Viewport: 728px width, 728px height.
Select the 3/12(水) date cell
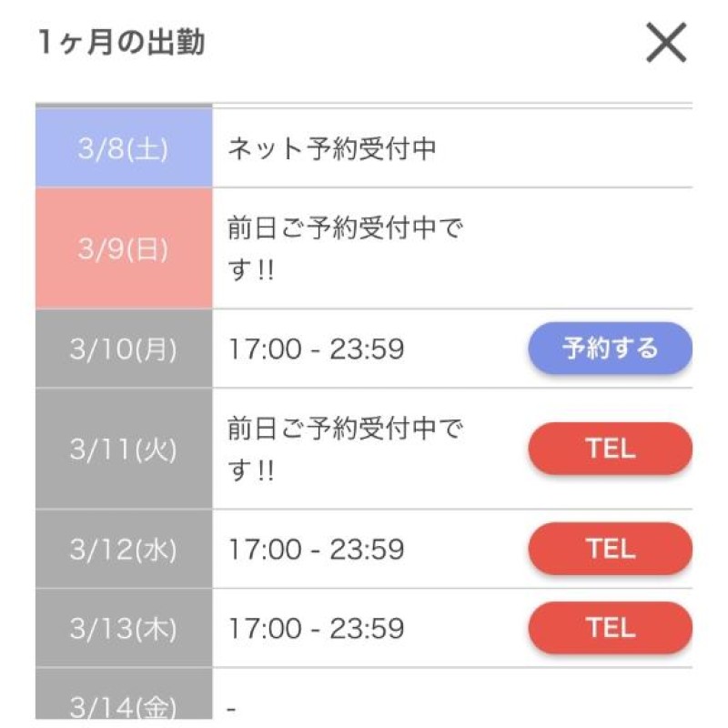click(124, 550)
